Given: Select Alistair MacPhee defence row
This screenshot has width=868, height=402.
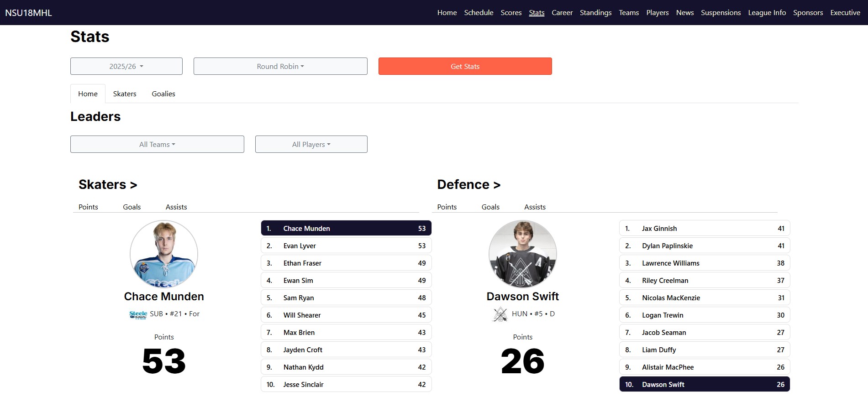Looking at the screenshot, I should (x=705, y=367).
